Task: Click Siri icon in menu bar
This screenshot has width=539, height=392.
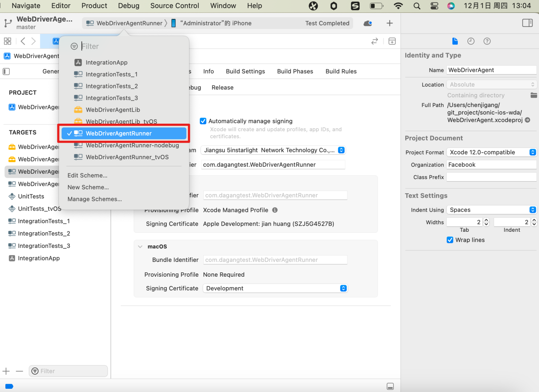Action: [x=451, y=6]
